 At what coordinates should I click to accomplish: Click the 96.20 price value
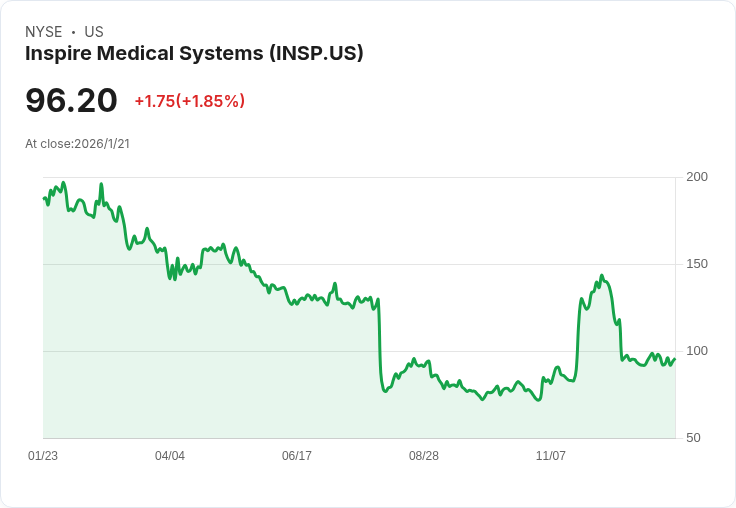71,100
